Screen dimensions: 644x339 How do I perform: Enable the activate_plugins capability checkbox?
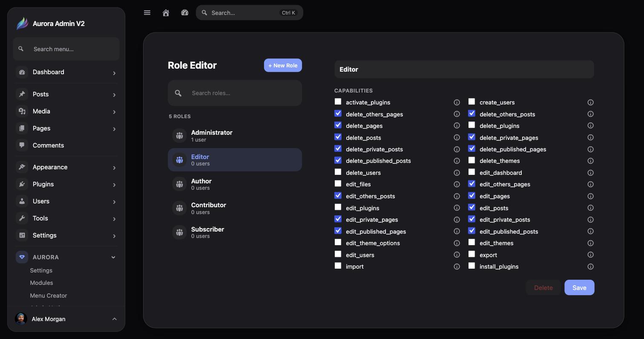[x=338, y=101]
